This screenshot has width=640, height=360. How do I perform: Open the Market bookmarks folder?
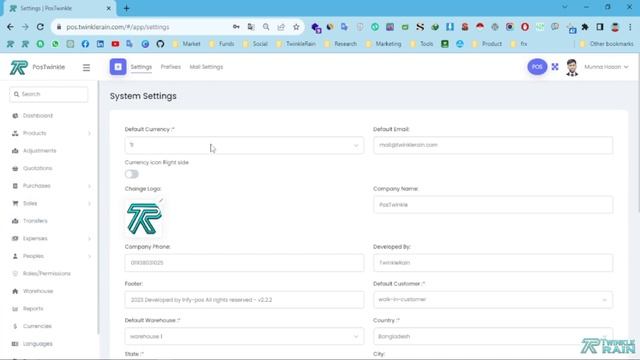(x=187, y=44)
